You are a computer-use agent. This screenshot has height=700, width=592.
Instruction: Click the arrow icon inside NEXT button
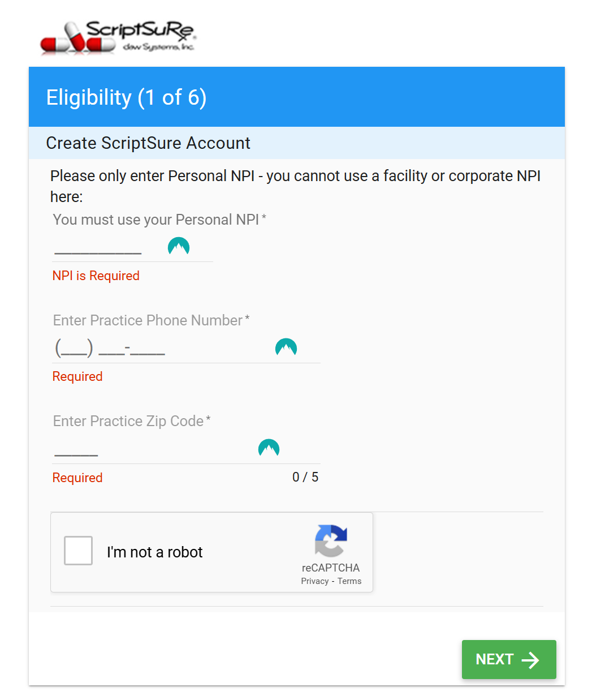530,659
